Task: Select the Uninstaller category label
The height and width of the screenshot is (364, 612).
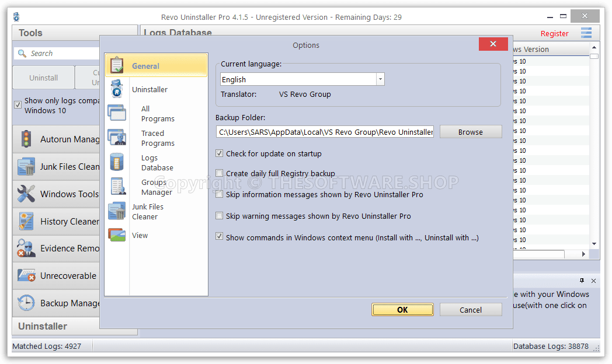Action: (x=149, y=89)
